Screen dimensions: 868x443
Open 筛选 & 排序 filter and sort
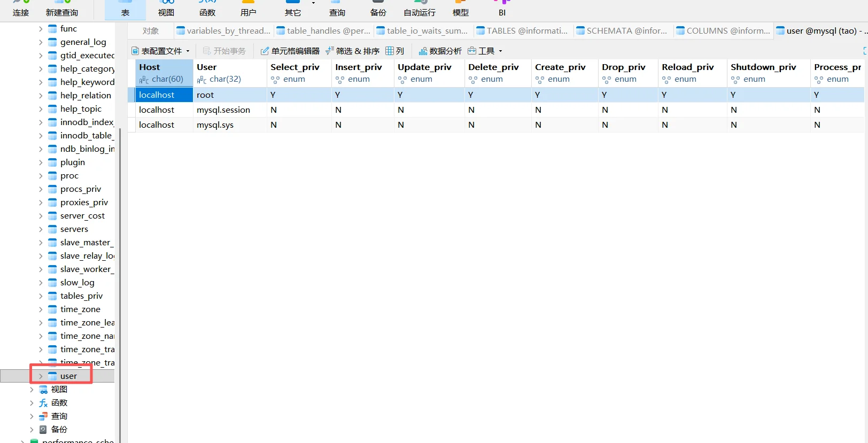(352, 51)
